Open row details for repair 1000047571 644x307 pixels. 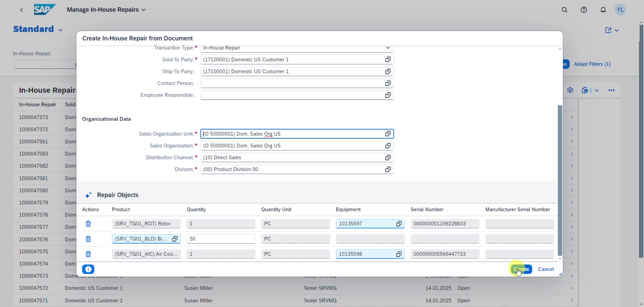coord(572,300)
